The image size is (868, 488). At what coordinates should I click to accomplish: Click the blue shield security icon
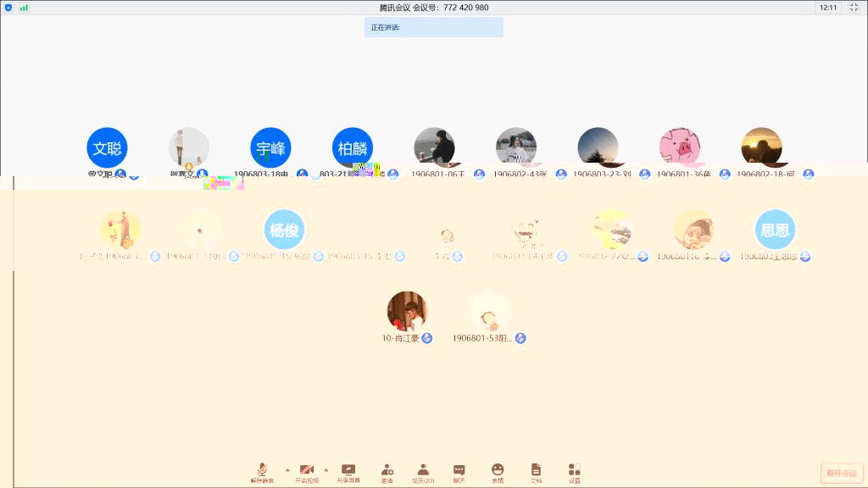8,8
